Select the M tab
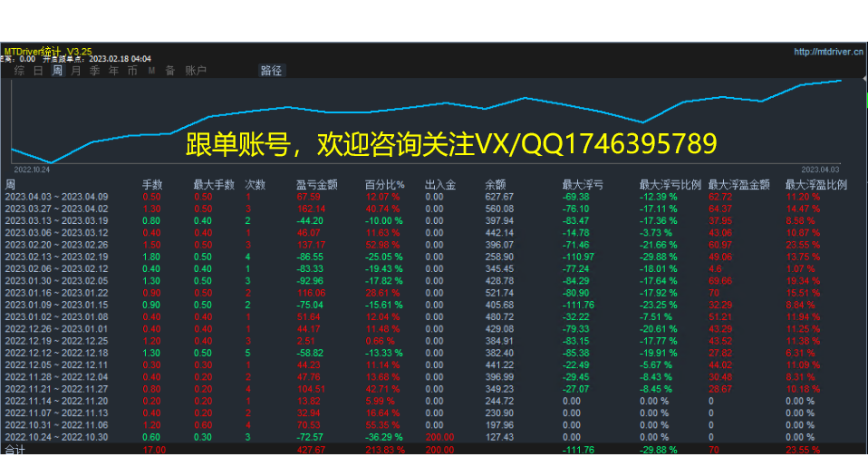Image resolution: width=868 pixels, height=457 pixels. pos(151,71)
